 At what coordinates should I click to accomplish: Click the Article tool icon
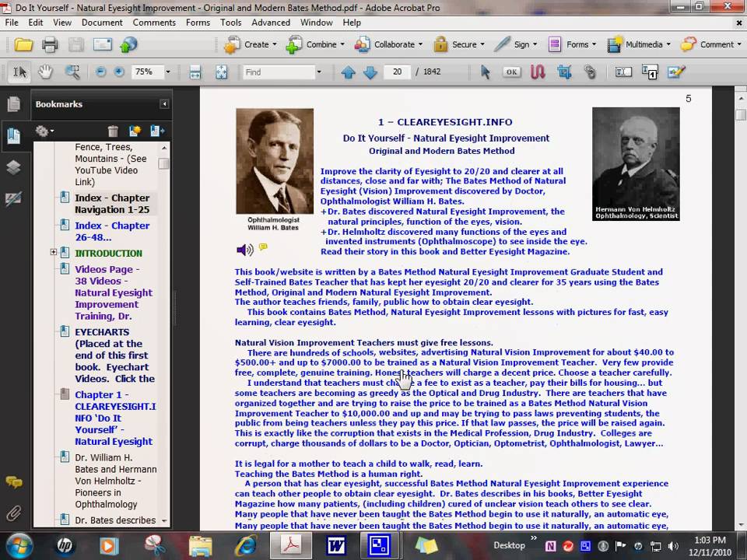click(538, 72)
